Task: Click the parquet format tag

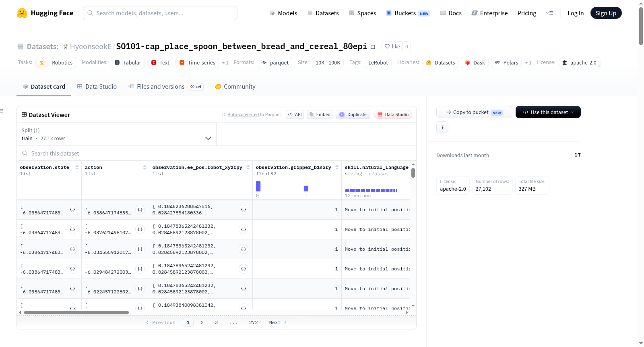Action: pyautogui.click(x=275, y=62)
